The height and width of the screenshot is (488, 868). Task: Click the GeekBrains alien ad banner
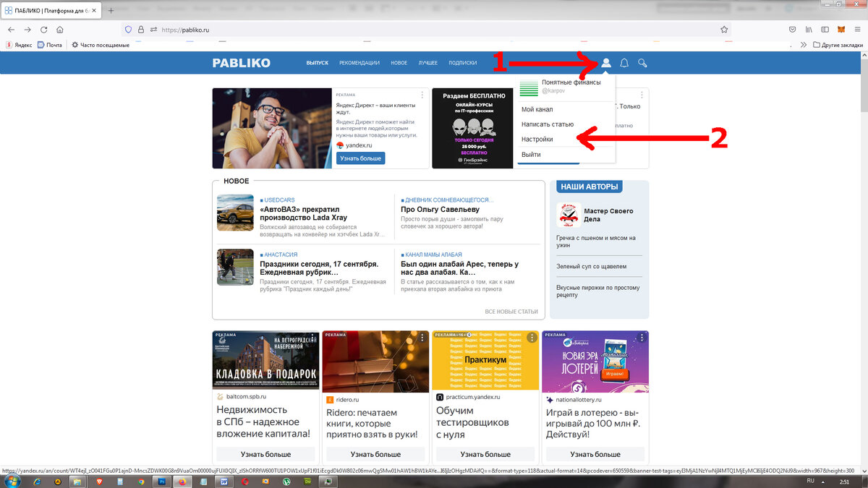[x=474, y=128]
